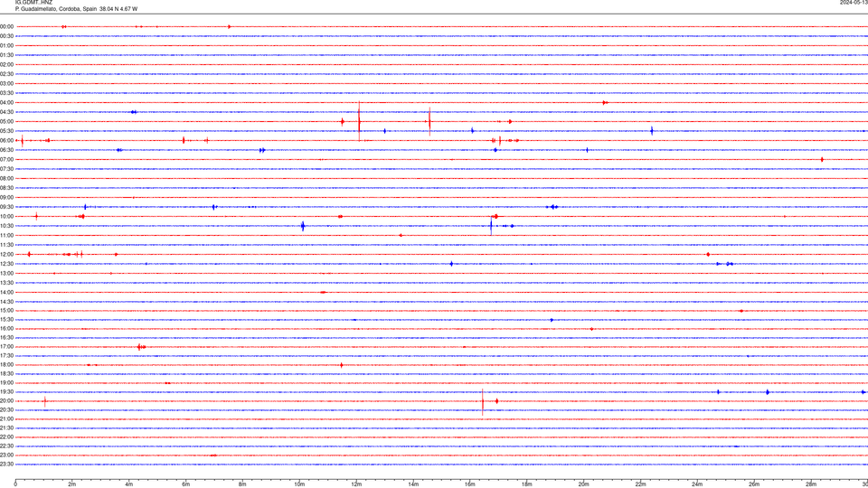Choose the 23:30 time label
The height and width of the screenshot is (488, 868).
(x=6, y=465)
